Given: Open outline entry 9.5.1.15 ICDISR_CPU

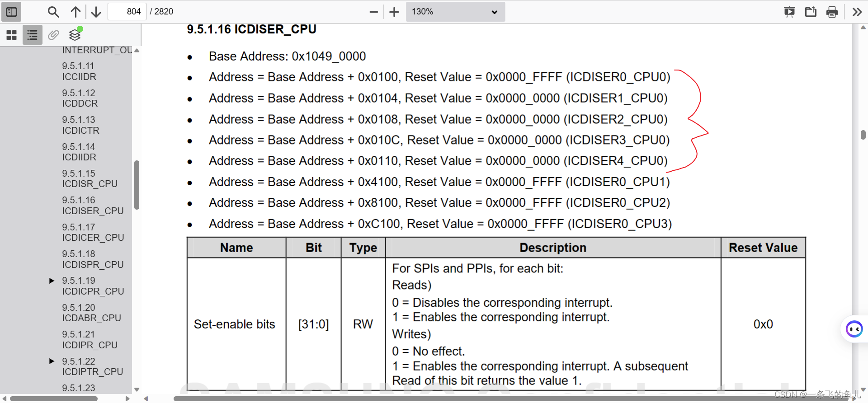Looking at the screenshot, I should click(x=90, y=178).
